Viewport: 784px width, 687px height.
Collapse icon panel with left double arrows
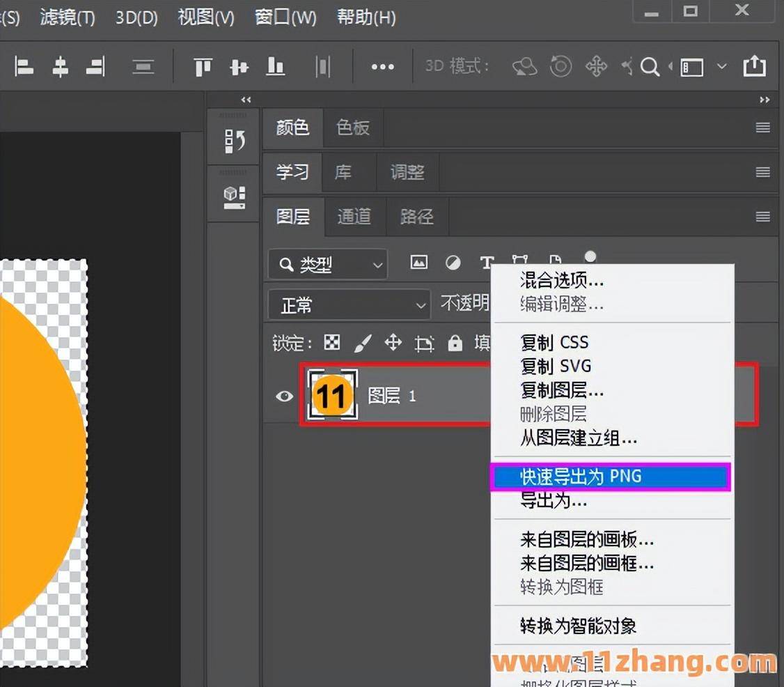point(246,100)
